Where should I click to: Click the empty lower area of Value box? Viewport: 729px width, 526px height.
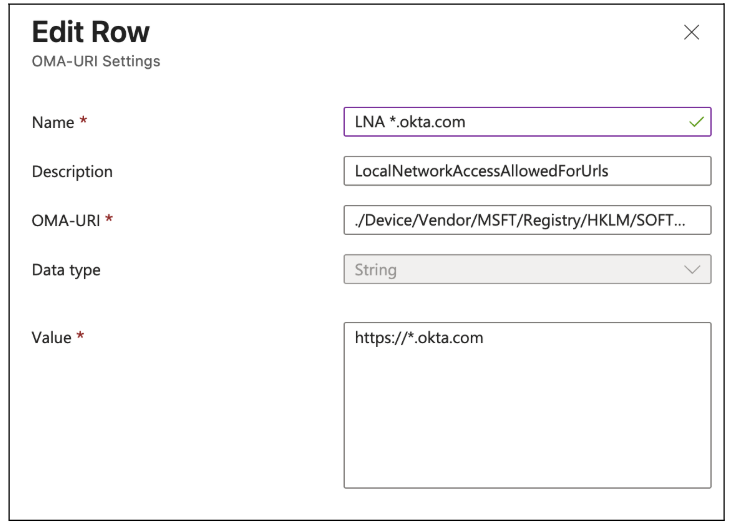[x=527, y=430]
